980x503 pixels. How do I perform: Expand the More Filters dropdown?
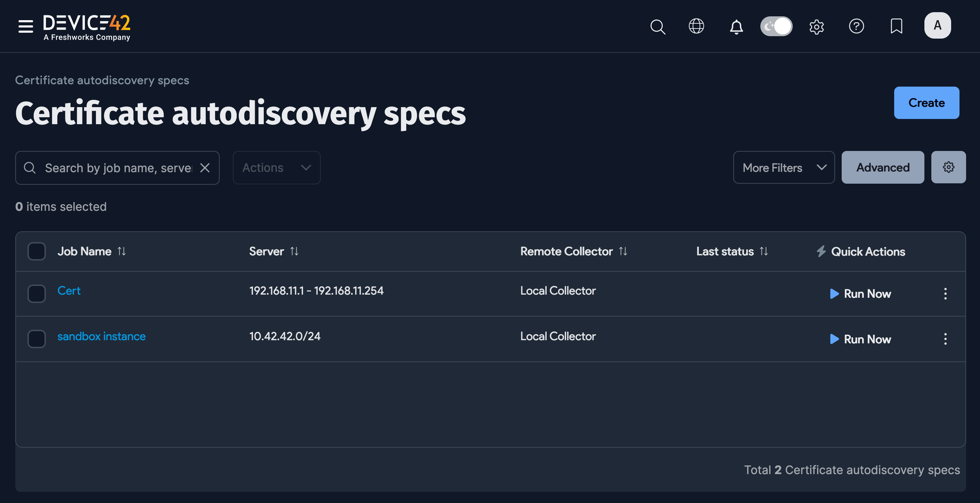[784, 168]
